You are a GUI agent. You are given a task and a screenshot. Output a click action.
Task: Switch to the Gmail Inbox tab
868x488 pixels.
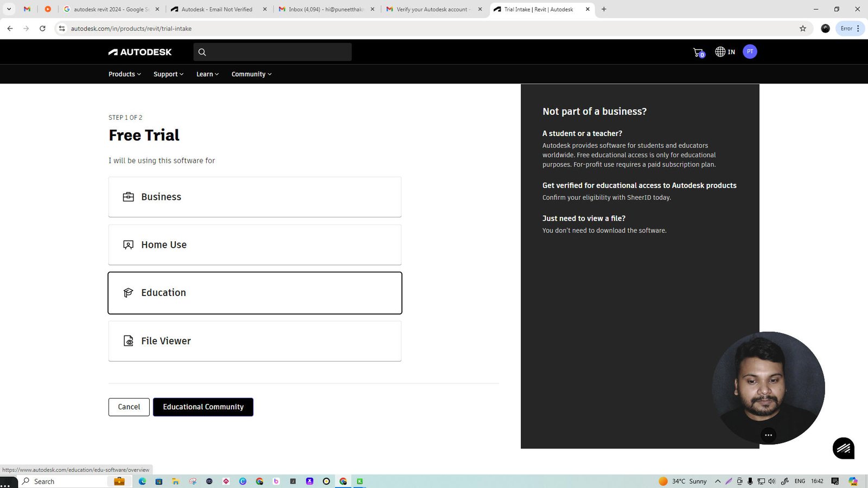(325, 9)
